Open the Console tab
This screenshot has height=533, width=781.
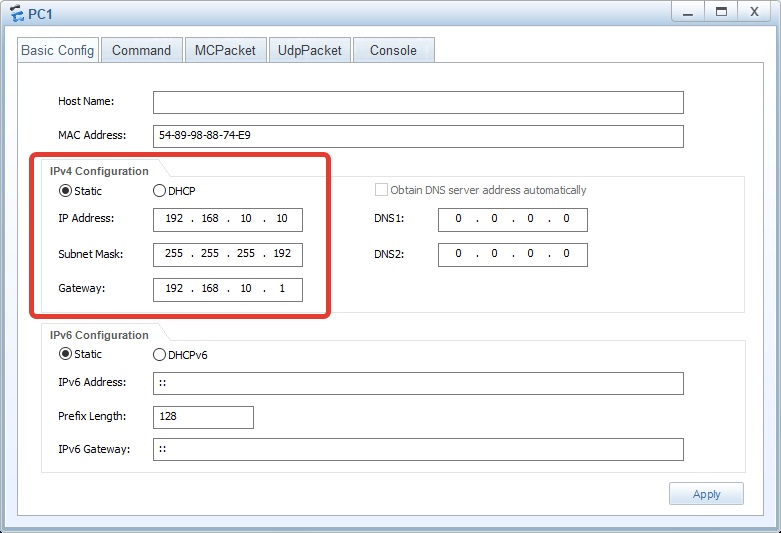point(393,50)
